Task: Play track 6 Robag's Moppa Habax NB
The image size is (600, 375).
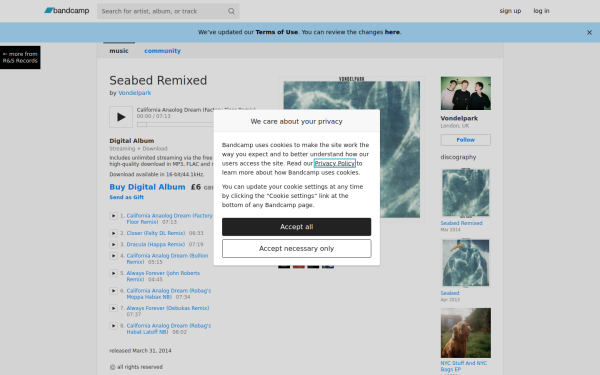Action: pyautogui.click(x=113, y=291)
